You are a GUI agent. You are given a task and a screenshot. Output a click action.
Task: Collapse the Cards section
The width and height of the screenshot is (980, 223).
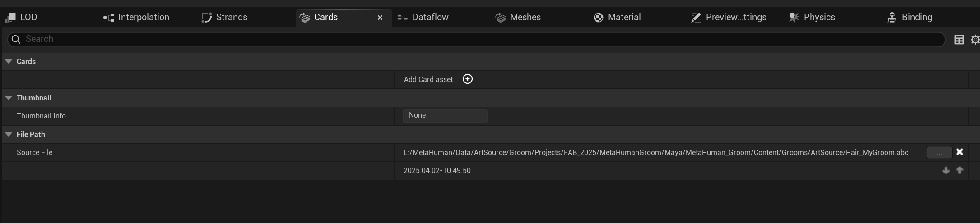[x=9, y=61]
